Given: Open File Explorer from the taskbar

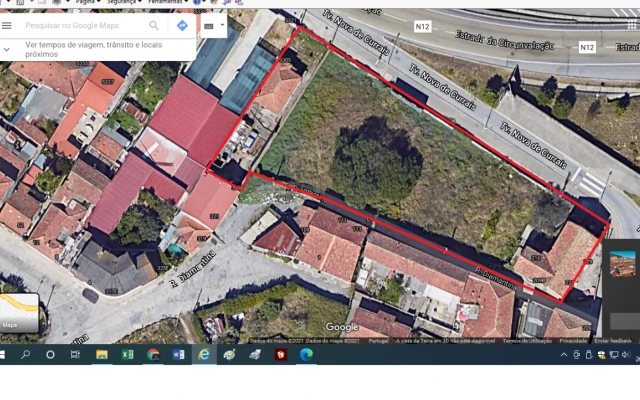Looking at the screenshot, I should [102, 354].
